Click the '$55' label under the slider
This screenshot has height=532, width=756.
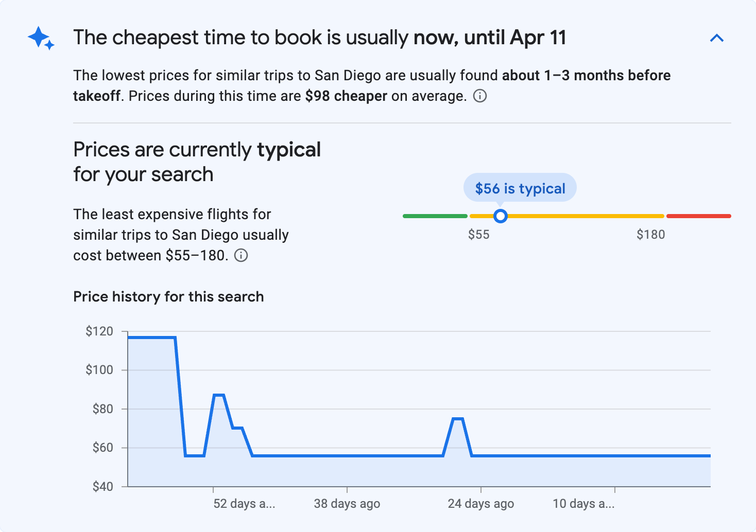point(479,235)
